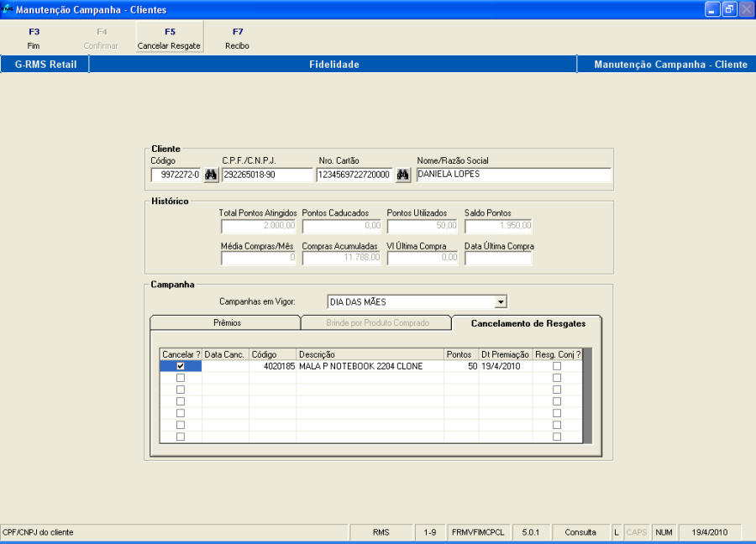The image size is (756, 544).
Task: Select award date cell 19/4/2010 in grid
Action: (506, 366)
